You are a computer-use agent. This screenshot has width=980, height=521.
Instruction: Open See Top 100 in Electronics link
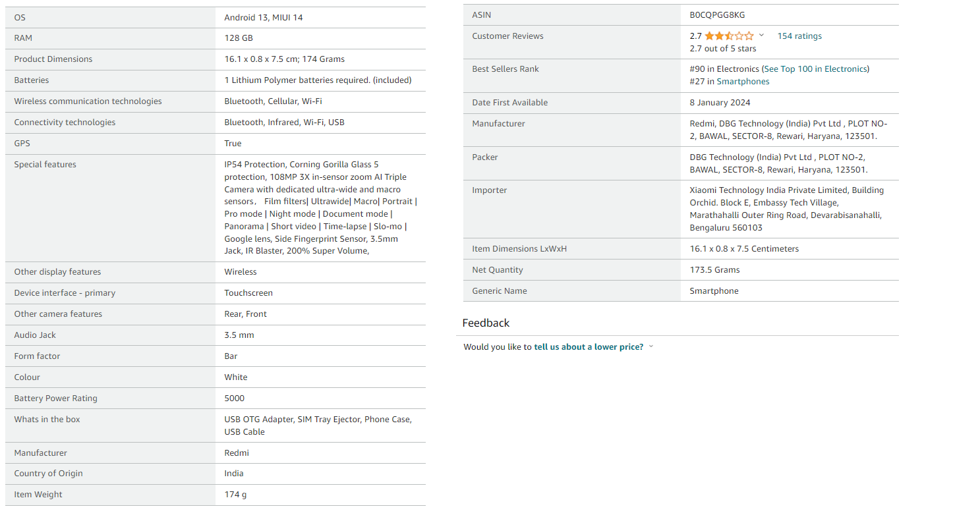point(815,69)
